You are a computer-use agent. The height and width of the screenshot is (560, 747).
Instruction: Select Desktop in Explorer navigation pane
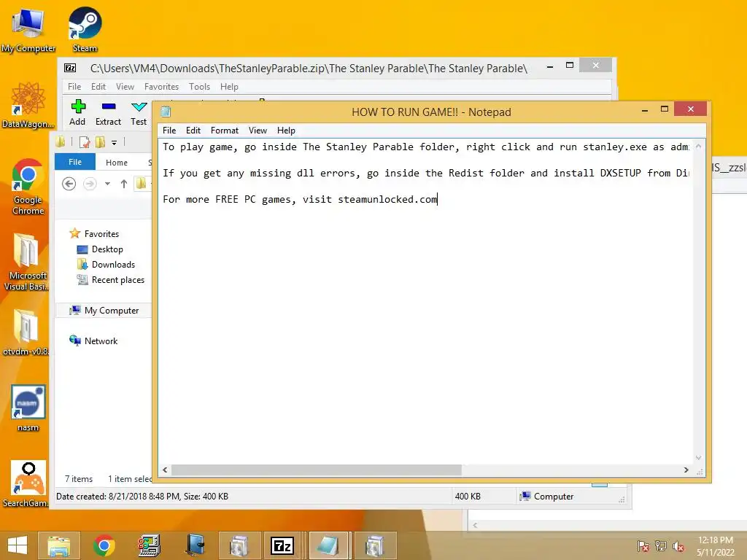100,249
